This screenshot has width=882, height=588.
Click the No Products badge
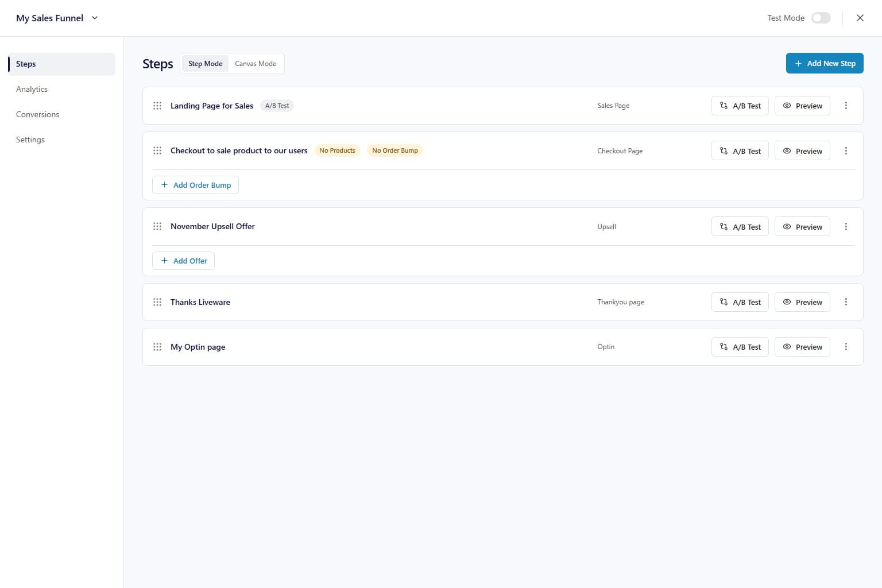tap(338, 150)
